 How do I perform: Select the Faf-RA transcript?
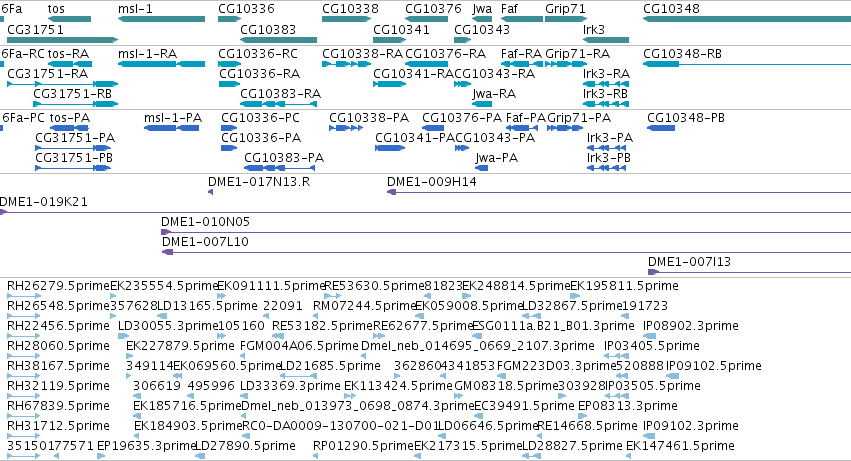(522, 64)
